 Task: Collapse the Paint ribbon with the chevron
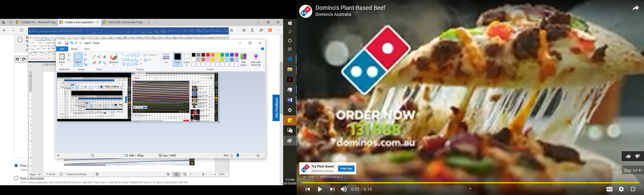pos(258,49)
